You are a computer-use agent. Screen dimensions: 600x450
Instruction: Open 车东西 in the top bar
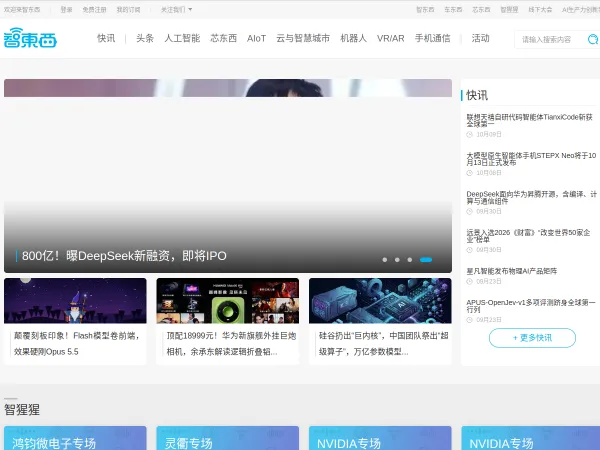(x=453, y=10)
